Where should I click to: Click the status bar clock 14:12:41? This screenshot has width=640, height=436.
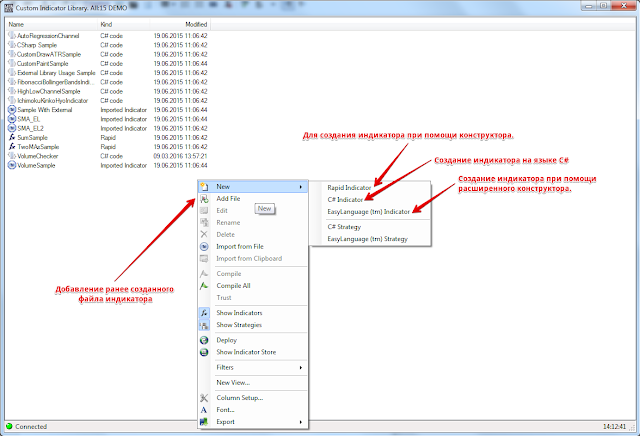click(614, 427)
